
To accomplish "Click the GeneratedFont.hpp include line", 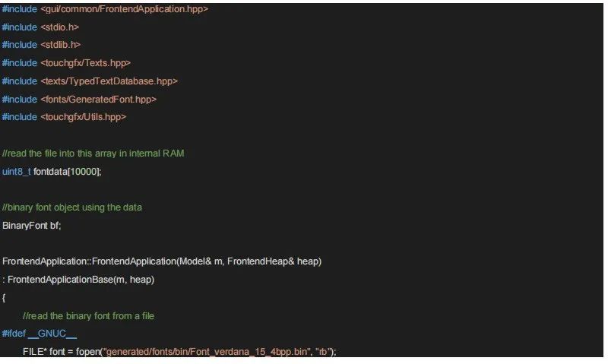I will pos(79,100).
